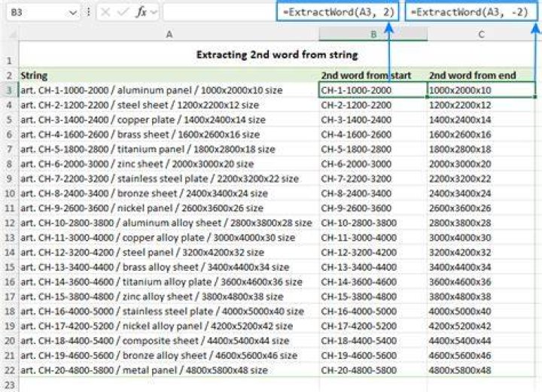
Task: Click the titanium panel string in row 7
Action: click(x=169, y=149)
